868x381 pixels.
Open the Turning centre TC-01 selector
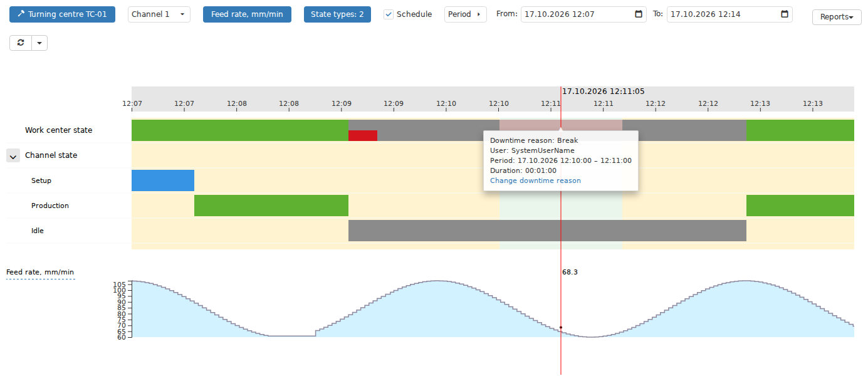click(x=62, y=14)
